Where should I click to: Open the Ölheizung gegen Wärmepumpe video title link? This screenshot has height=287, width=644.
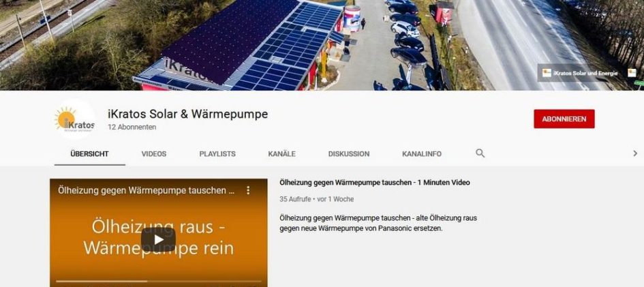tap(375, 183)
